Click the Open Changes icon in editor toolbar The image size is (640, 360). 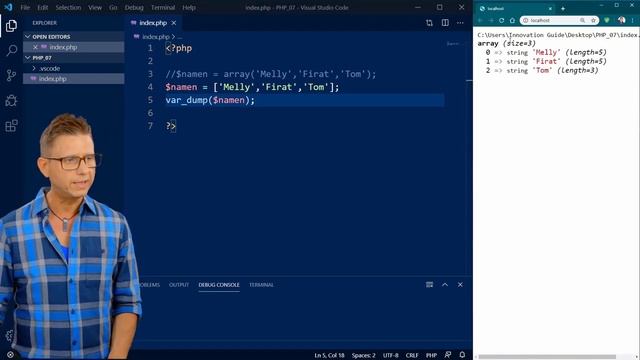[x=429, y=23]
